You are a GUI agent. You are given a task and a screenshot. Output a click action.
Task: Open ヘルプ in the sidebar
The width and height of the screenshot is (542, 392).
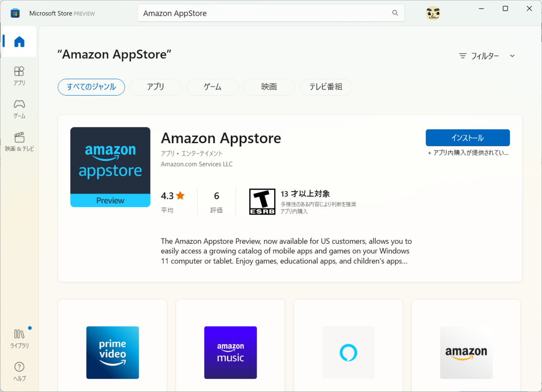[19, 371]
